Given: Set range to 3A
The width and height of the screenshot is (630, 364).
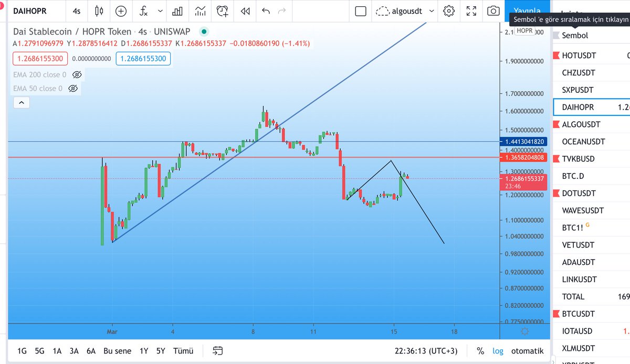Looking at the screenshot, I should 74,351.
